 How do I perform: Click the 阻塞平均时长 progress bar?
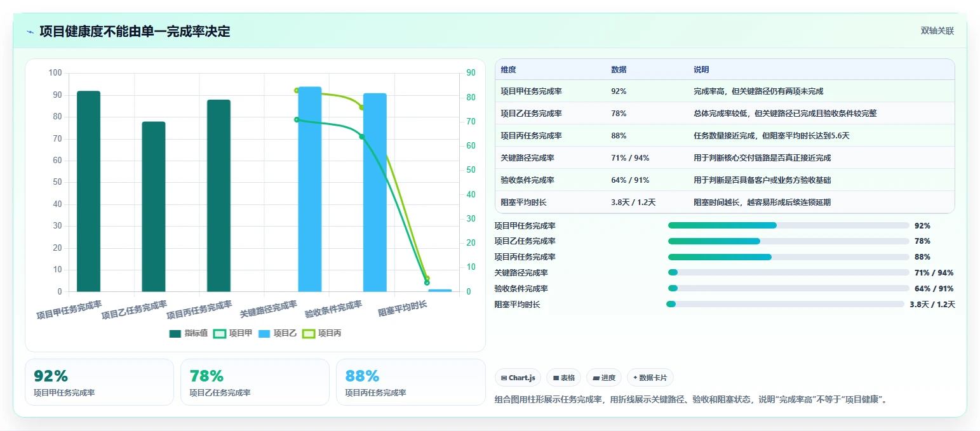785,304
